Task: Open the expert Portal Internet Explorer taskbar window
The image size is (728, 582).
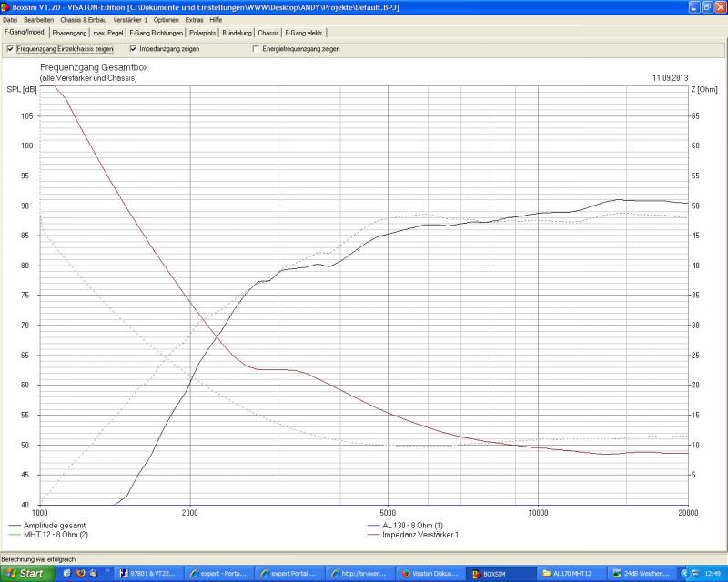Action: coord(289,574)
